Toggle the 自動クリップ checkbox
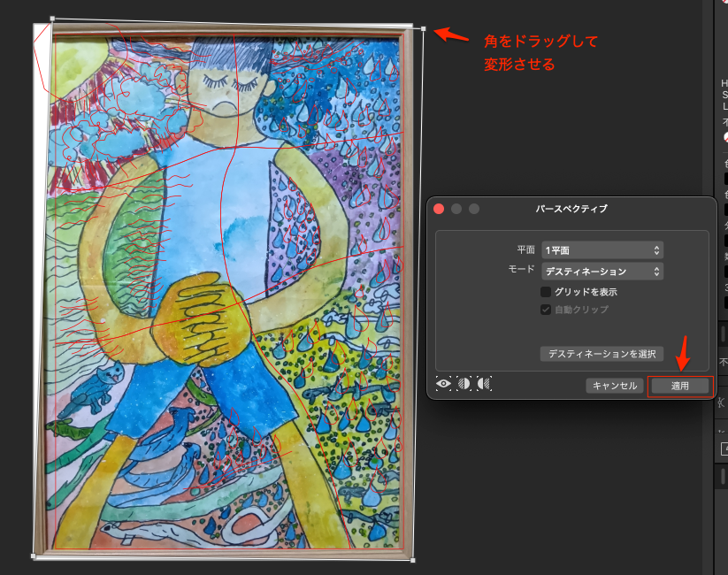This screenshot has width=728, height=575. coord(546,310)
